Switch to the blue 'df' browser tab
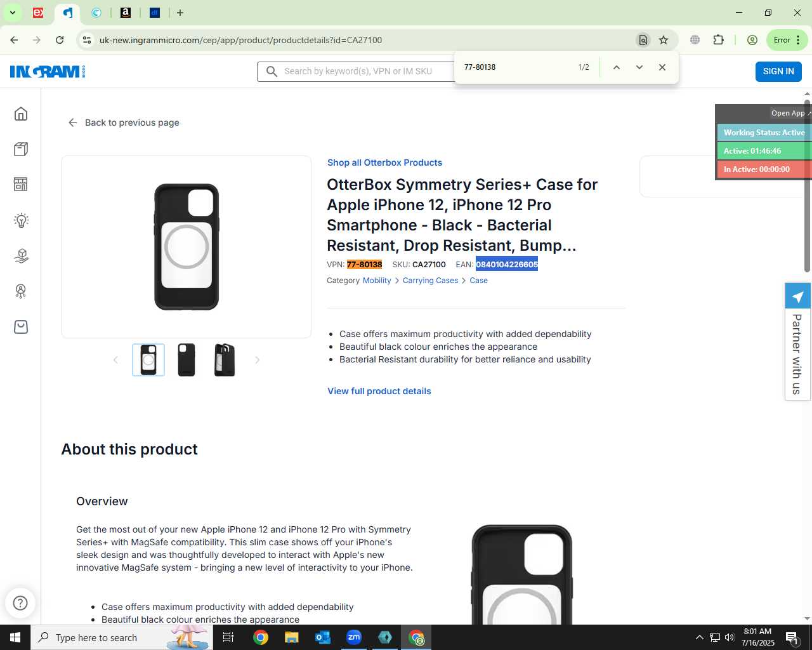812x650 pixels. pos(155,13)
